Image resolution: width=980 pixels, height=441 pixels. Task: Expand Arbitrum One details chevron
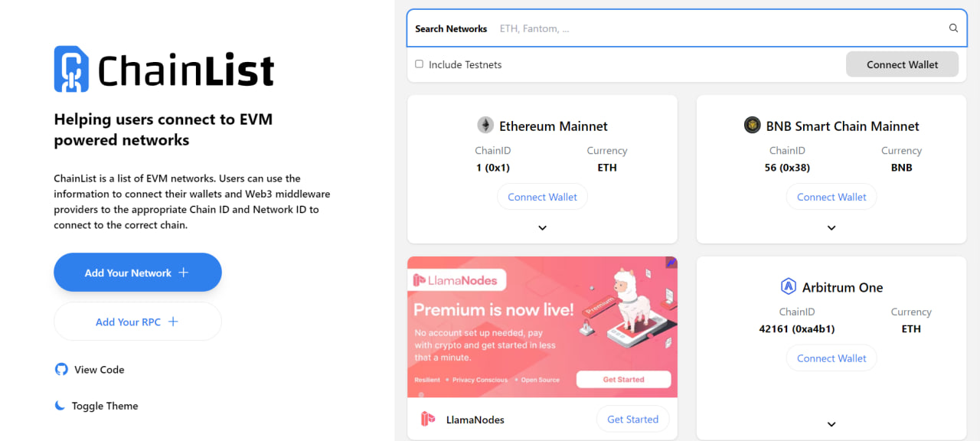tap(831, 424)
